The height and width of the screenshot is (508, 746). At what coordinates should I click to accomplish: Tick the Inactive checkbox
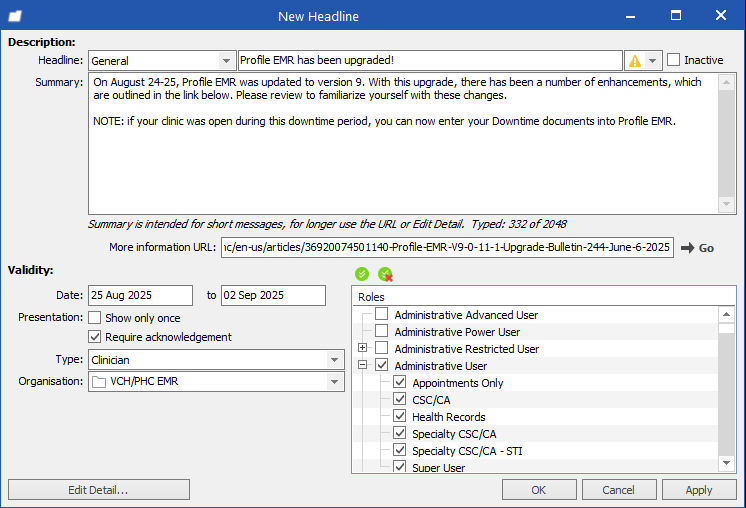coord(673,60)
